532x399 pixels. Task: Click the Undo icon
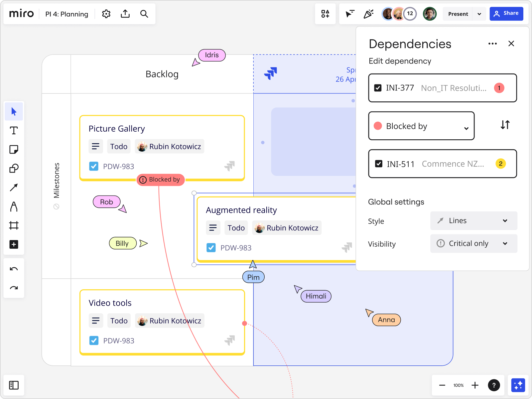[x=14, y=269]
